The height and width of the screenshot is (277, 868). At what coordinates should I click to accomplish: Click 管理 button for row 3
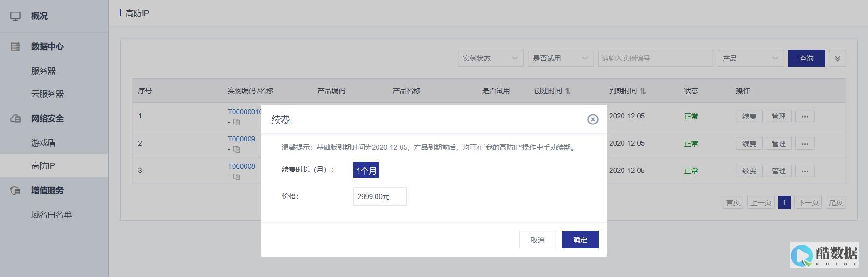click(778, 171)
